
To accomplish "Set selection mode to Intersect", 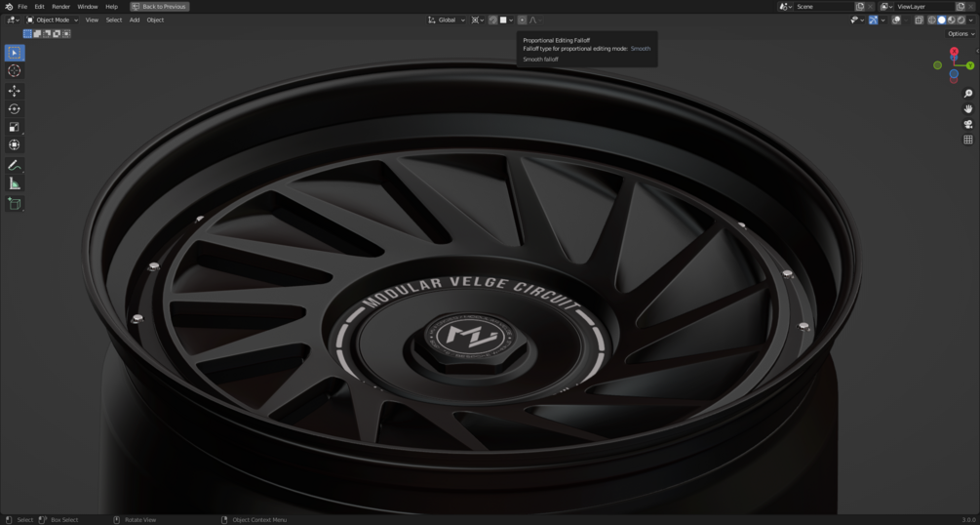I will coord(66,34).
